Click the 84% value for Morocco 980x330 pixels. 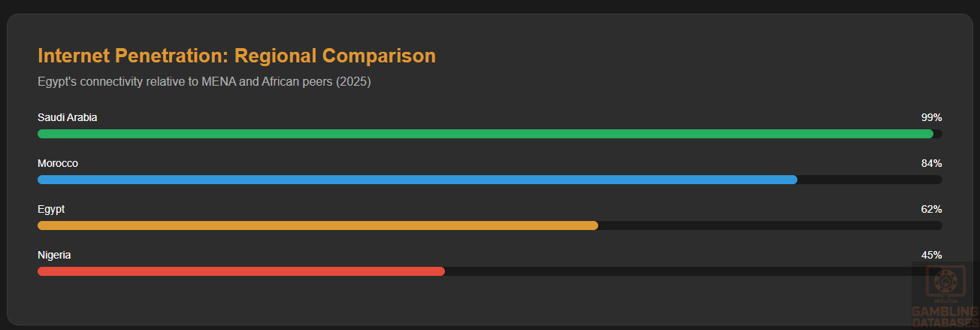click(x=931, y=163)
